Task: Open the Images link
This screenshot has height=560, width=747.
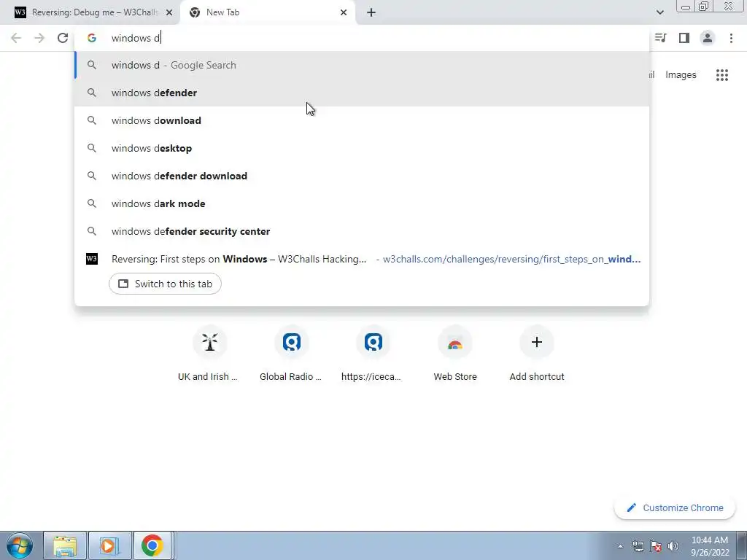Action: (x=681, y=75)
